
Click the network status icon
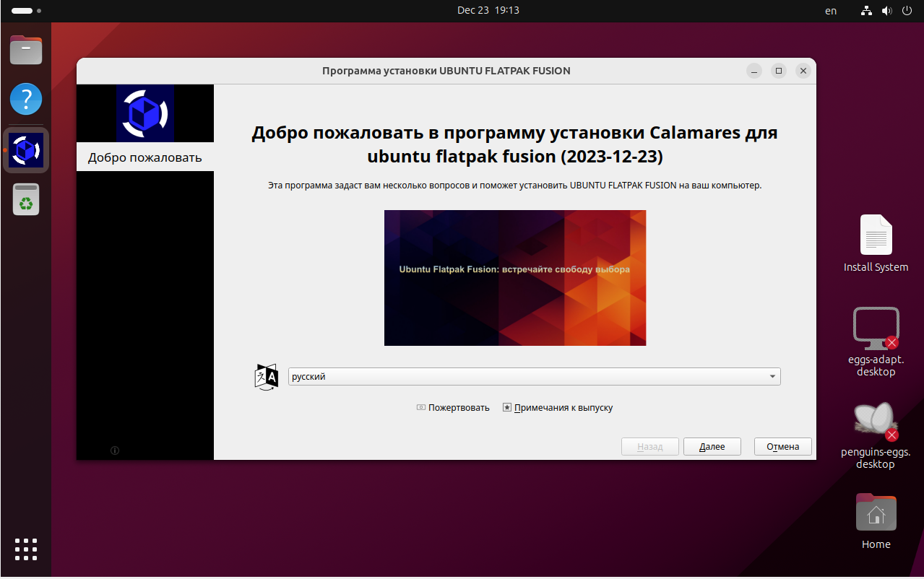(867, 11)
